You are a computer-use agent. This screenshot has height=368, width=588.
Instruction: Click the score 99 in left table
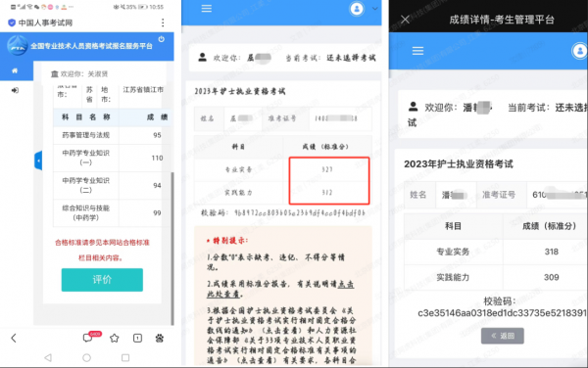point(157,213)
